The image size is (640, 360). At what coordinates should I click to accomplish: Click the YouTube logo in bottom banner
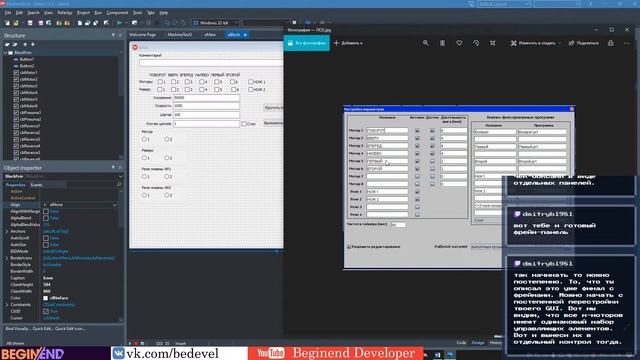coord(271,353)
